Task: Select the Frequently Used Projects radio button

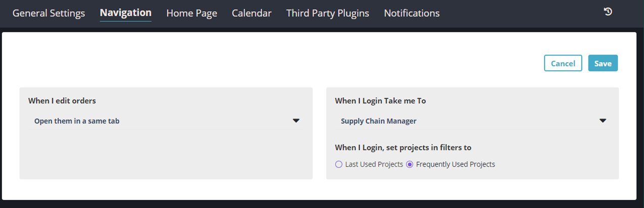Action: coord(410,164)
